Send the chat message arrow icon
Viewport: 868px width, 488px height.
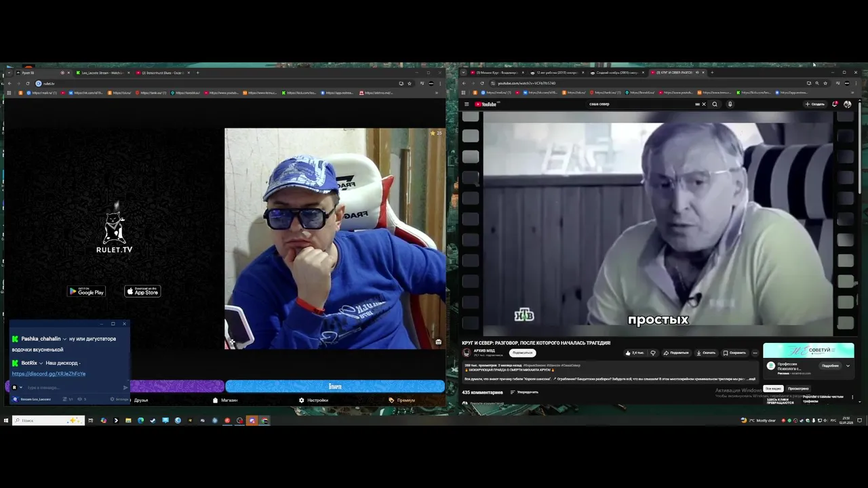coord(125,388)
